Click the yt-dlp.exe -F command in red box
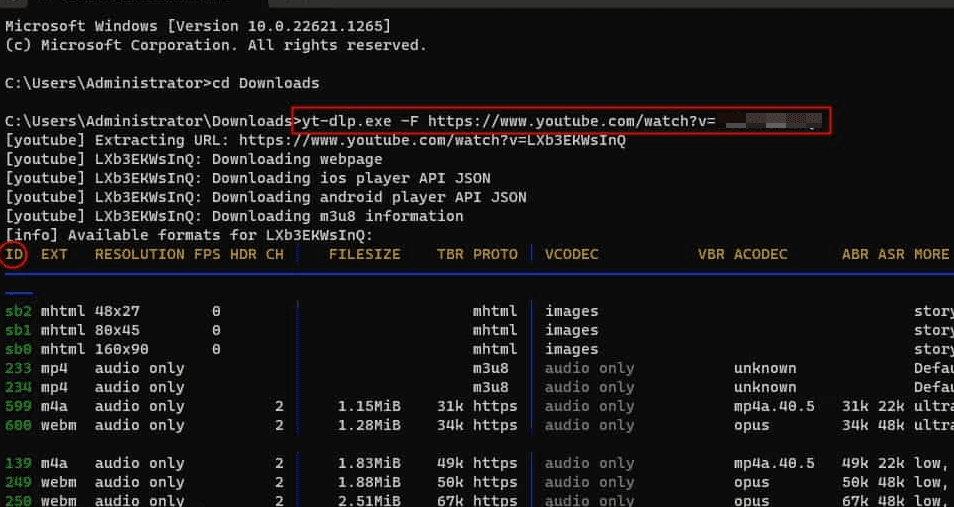Image resolution: width=954 pixels, height=507 pixels. pos(561,121)
